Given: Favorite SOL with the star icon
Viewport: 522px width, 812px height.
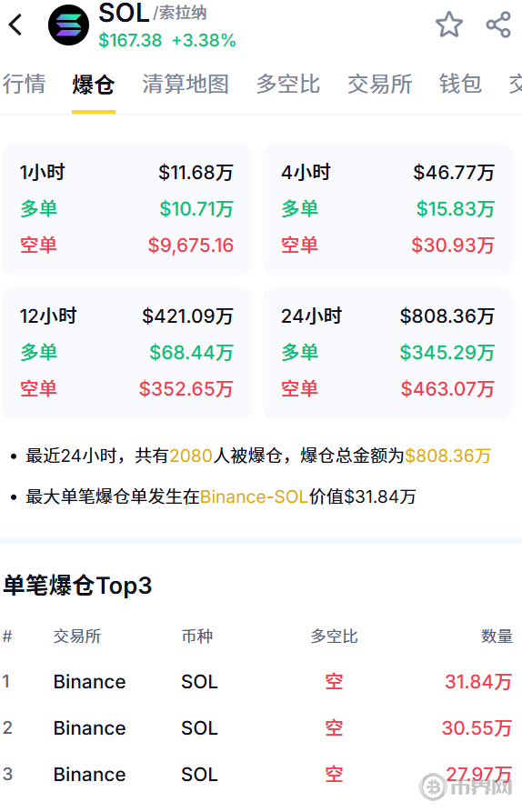Looking at the screenshot, I should 448,25.
